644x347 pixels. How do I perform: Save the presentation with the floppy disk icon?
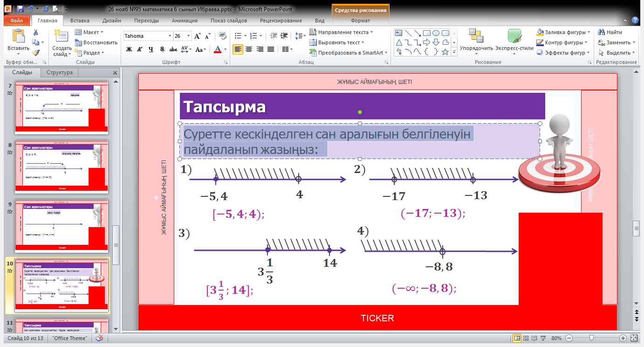pos(20,9)
